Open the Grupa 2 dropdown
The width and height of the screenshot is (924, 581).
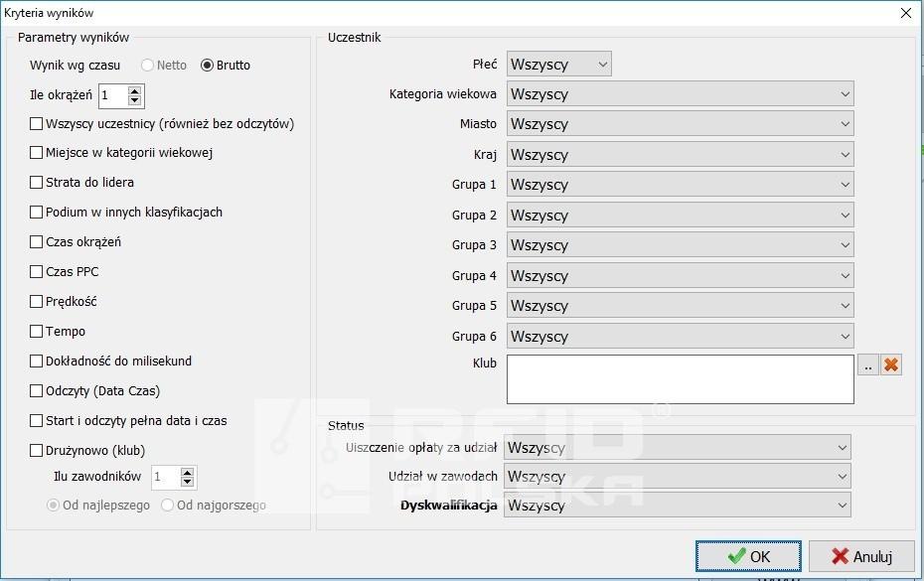click(680, 216)
